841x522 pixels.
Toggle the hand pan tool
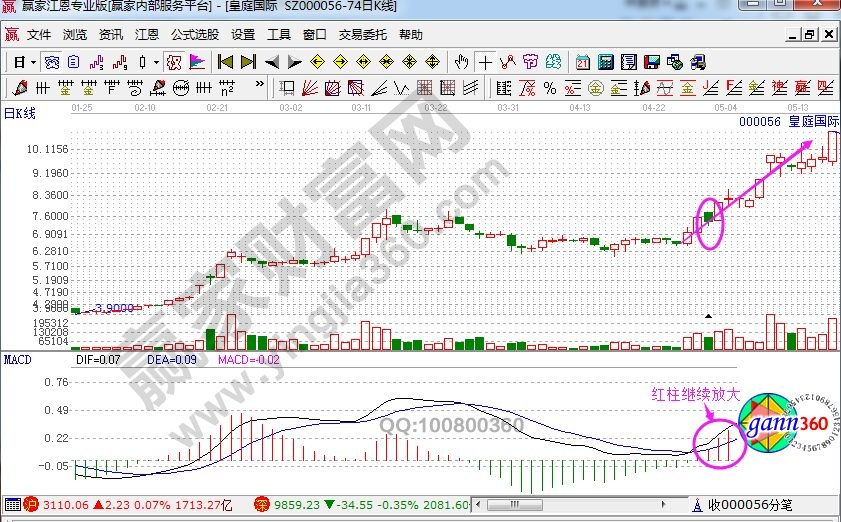(x=463, y=62)
